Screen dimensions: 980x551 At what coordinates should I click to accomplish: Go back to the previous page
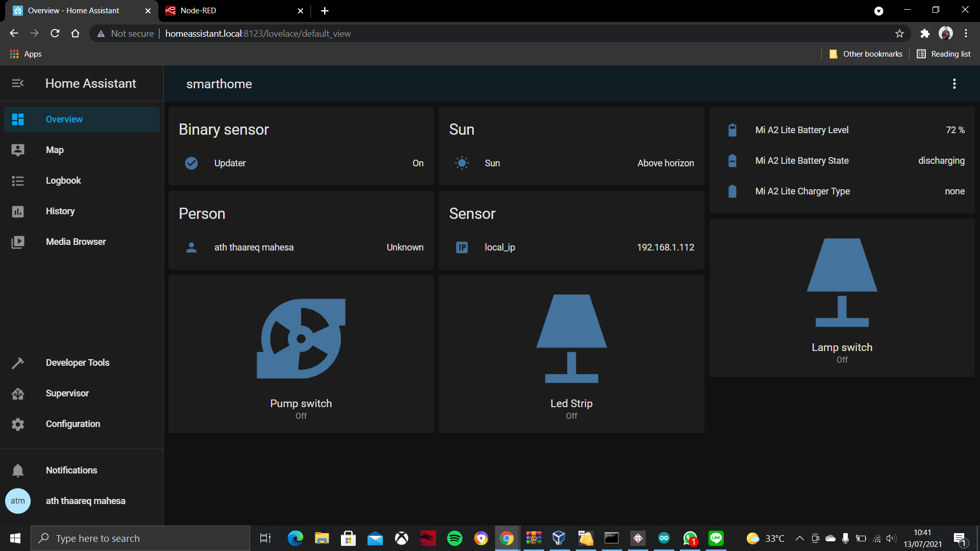click(14, 34)
